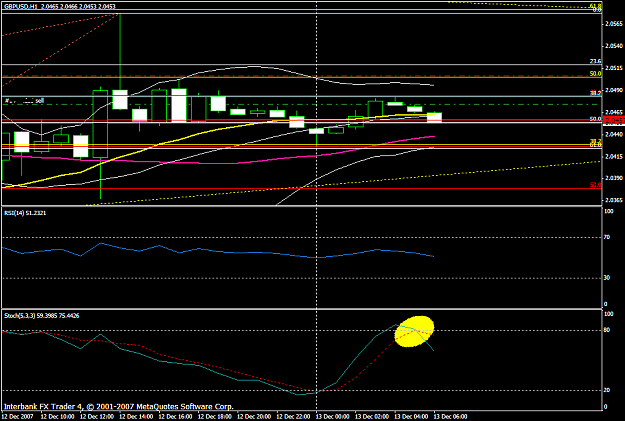Click the 23.6 Fibonacci level label
This screenshot has width=625, height=421.
click(x=596, y=61)
